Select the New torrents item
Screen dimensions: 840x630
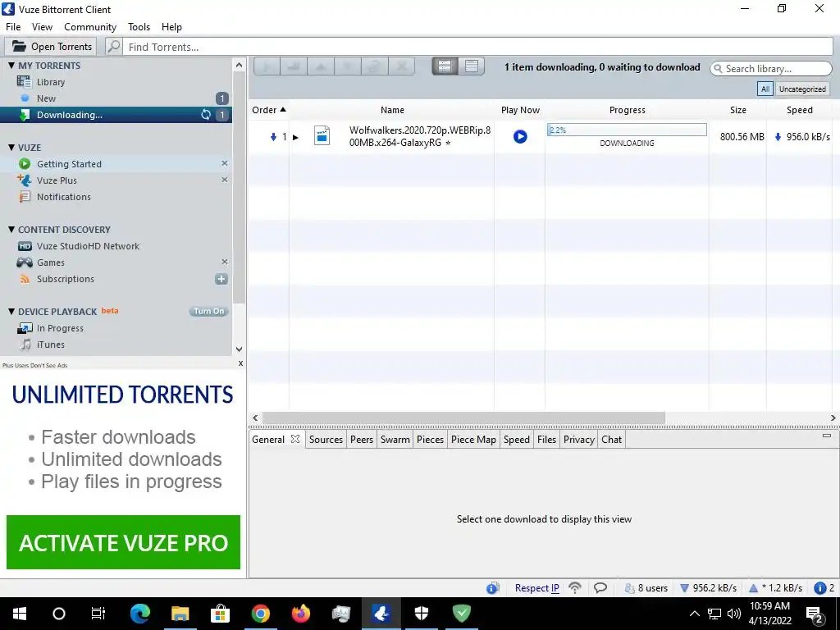tap(46, 98)
